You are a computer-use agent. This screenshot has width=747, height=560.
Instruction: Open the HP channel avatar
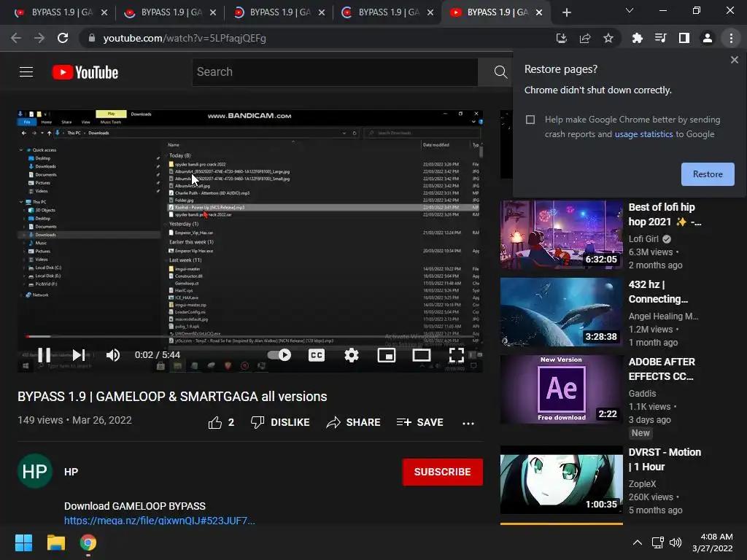tap(35, 472)
